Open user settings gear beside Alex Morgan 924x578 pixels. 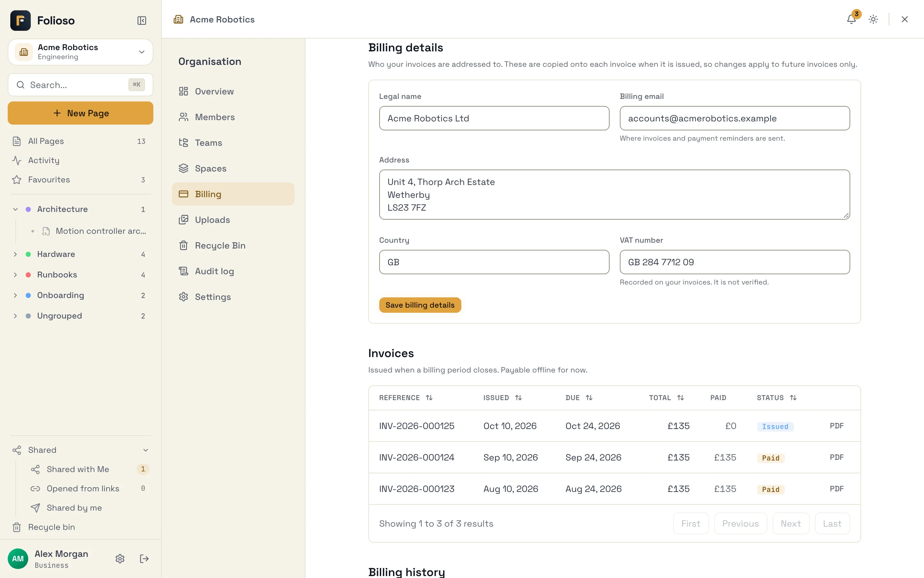tap(120, 558)
